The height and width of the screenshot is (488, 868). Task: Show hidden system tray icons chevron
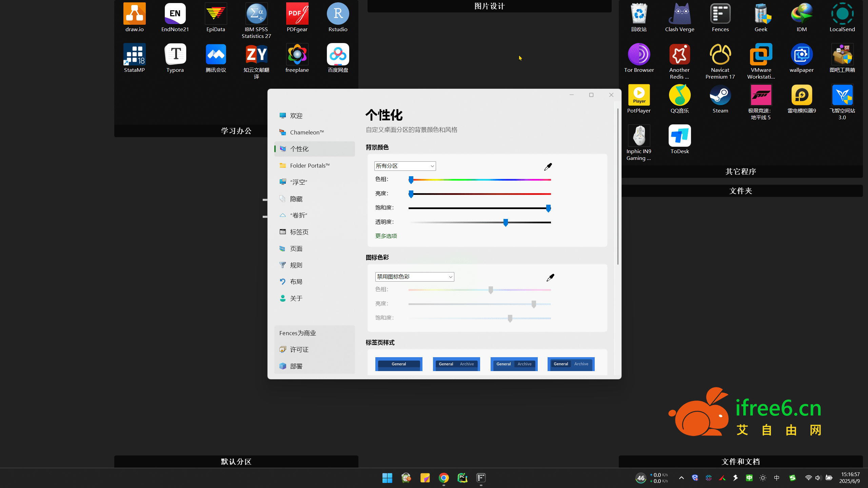pyautogui.click(x=681, y=478)
